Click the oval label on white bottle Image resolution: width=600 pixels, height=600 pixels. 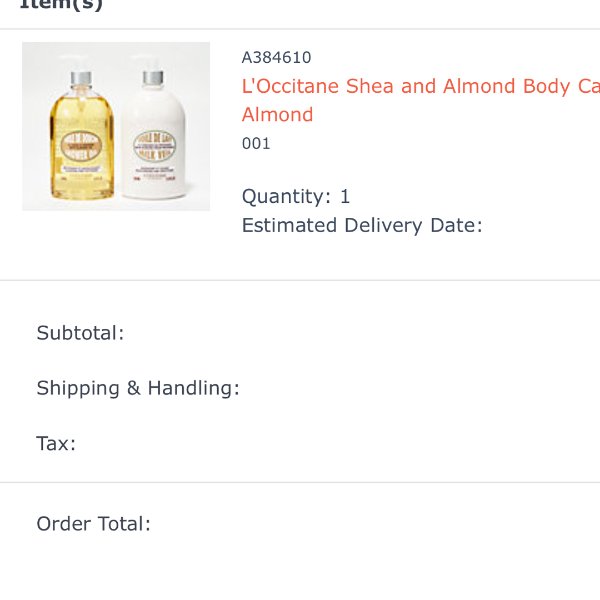(155, 145)
